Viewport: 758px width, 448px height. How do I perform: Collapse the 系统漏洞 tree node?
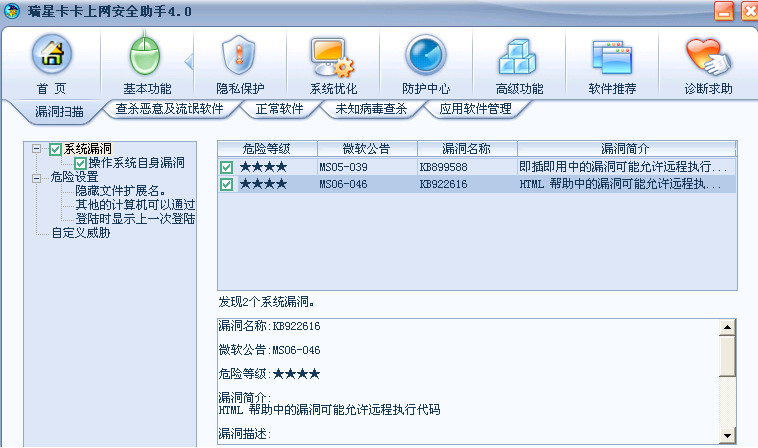pyautogui.click(x=36, y=148)
